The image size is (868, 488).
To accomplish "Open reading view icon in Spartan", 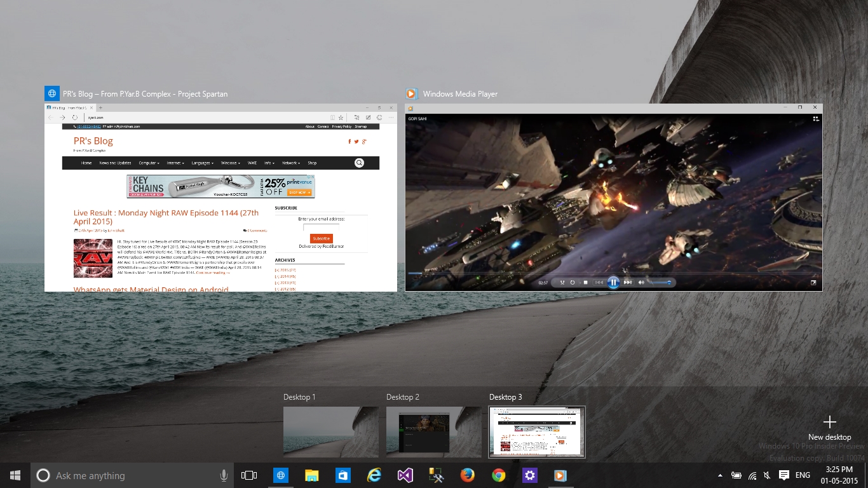I will (332, 118).
